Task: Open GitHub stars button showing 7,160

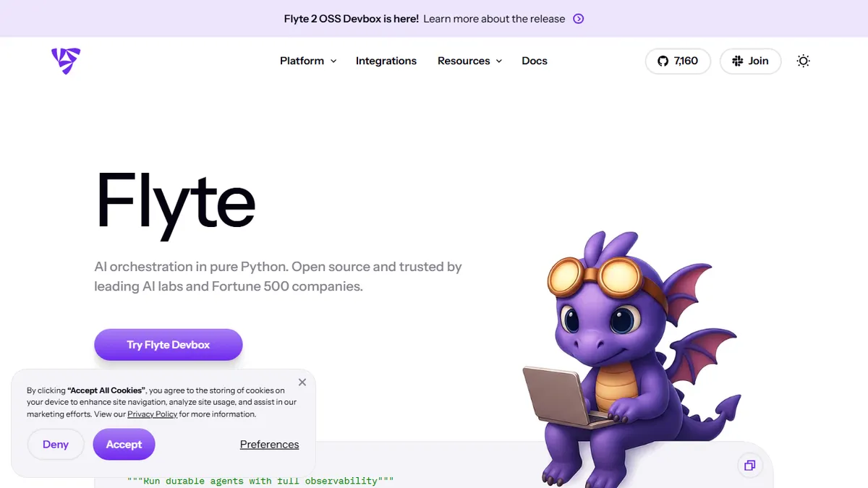Action: coord(678,61)
